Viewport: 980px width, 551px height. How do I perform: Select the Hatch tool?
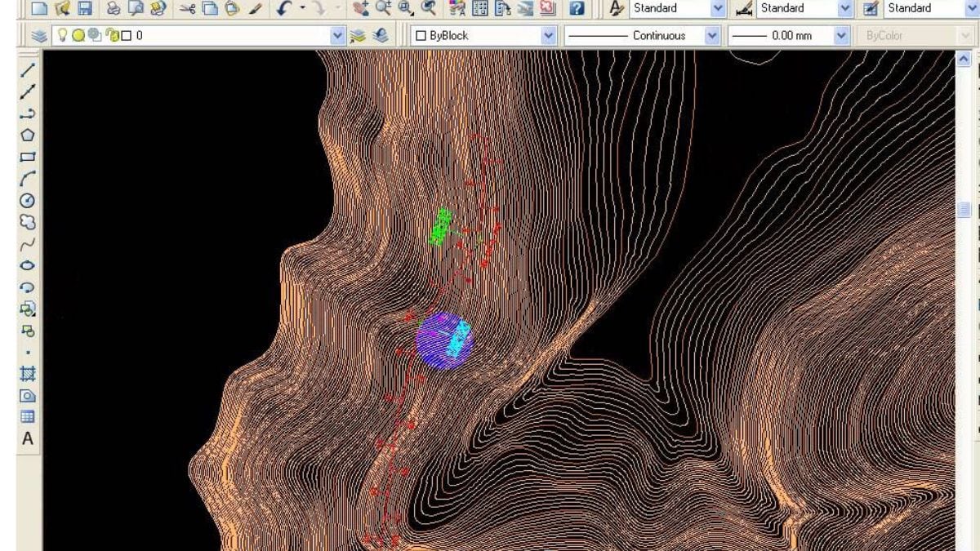pyautogui.click(x=27, y=374)
